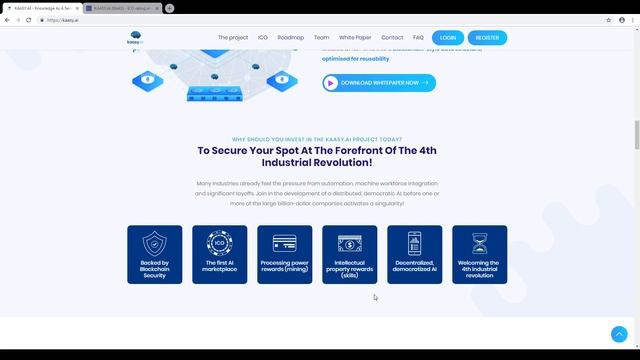Open the Roadmap menu item
This screenshot has width=640, height=360.
(291, 38)
